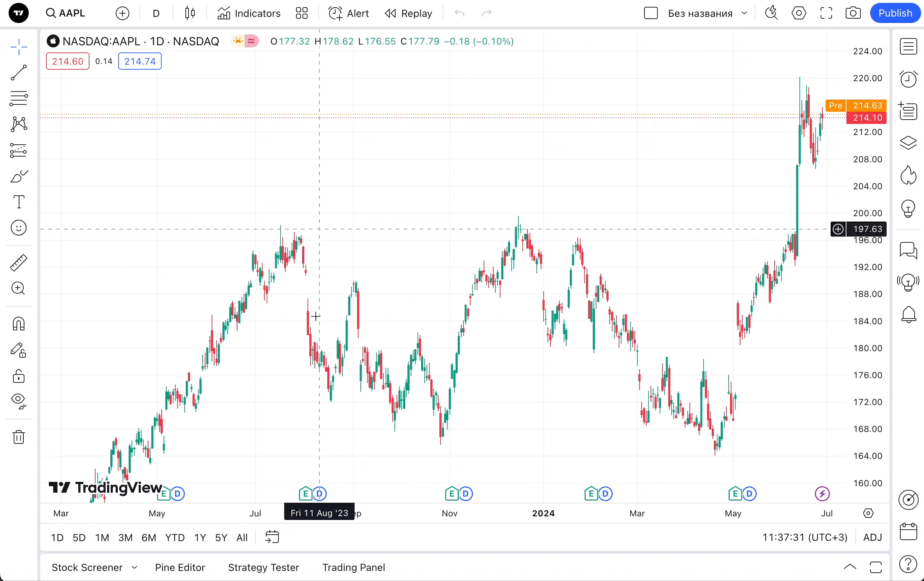Screen dimensions: 924x581
Task: Select the trend line drawing tool
Action: click(x=18, y=73)
